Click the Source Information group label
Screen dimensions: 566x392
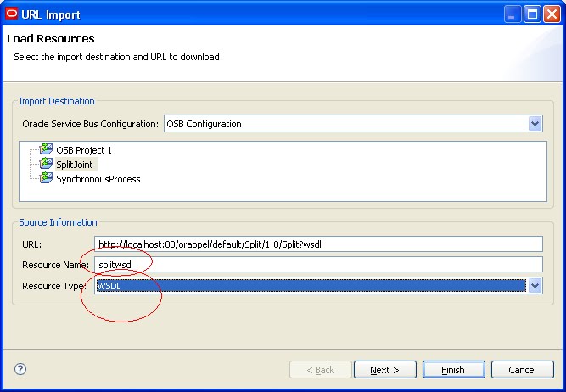coord(58,222)
